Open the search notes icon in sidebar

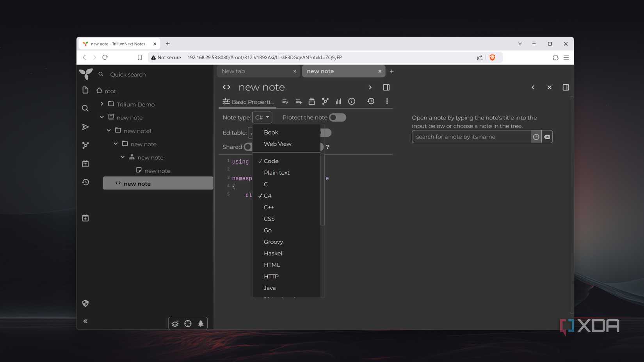85,108
